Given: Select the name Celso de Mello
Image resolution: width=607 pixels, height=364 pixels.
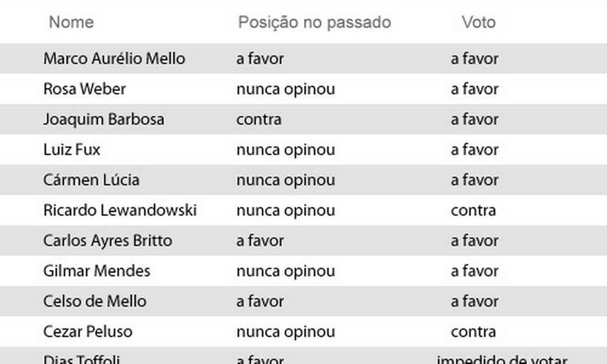Looking at the screenshot, I should 94,301.
